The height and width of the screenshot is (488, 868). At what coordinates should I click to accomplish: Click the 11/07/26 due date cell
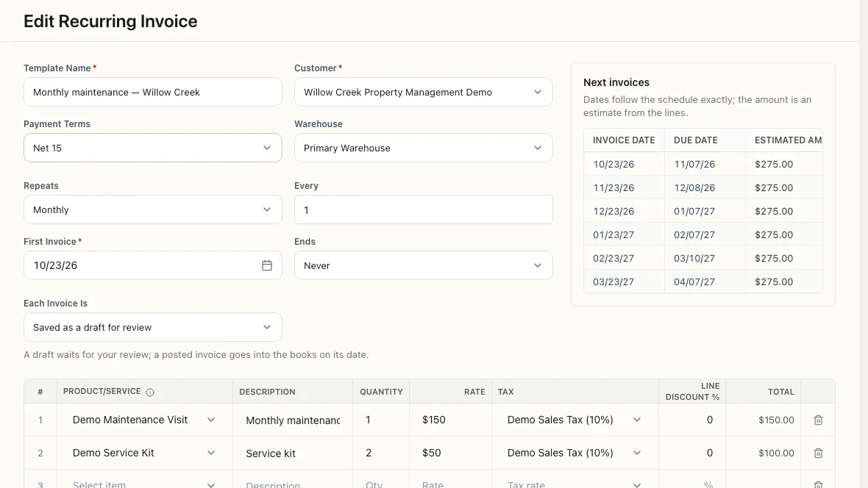[x=705, y=165]
